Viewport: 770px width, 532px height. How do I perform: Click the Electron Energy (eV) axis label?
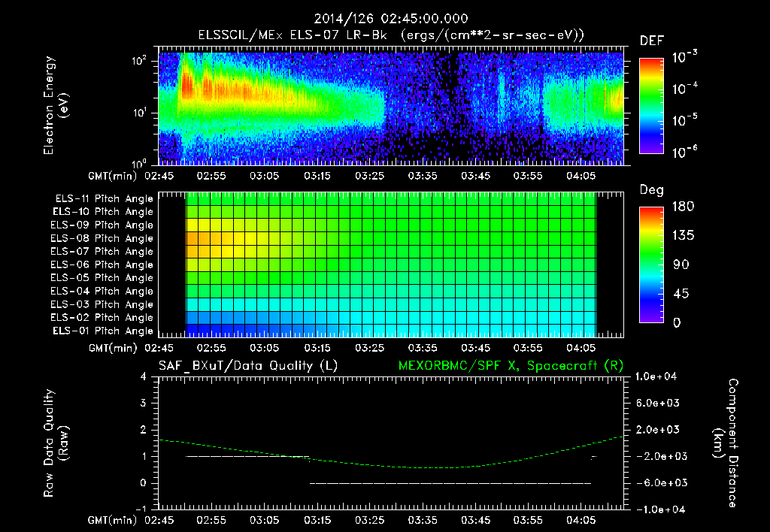(56, 105)
